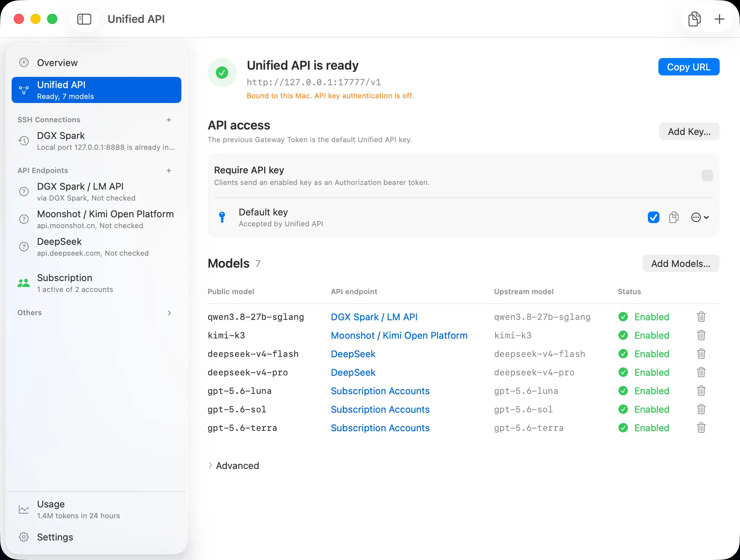Expand the Others sidebar section
The height and width of the screenshot is (560, 740).
point(169,313)
